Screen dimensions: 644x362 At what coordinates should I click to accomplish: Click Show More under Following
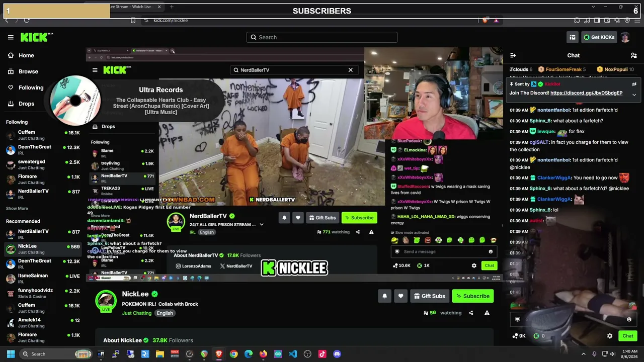[17, 208]
